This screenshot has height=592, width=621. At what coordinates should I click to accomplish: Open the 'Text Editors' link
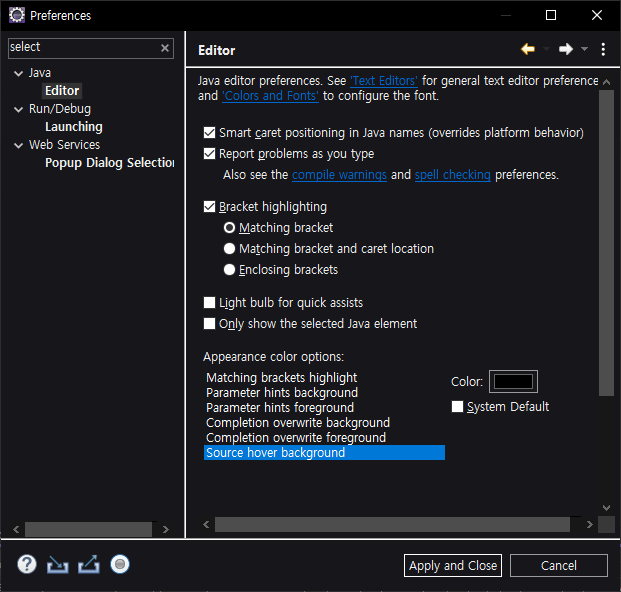click(384, 81)
